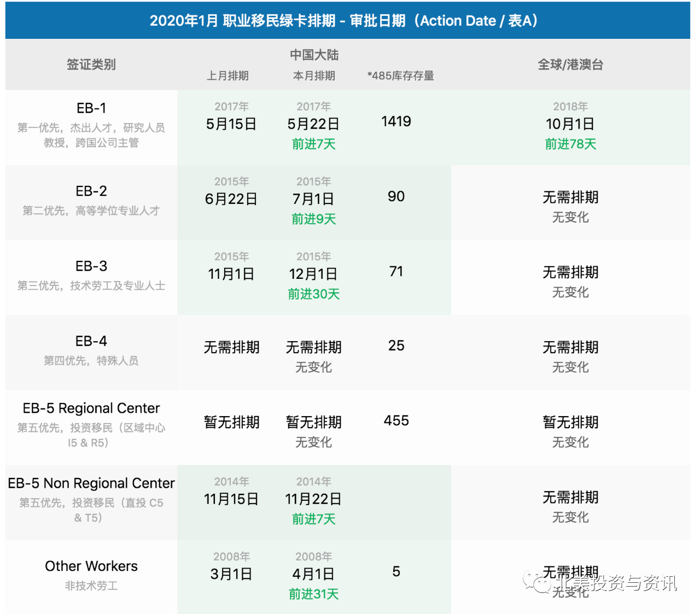
Task: Click the blue title banner for 2020年1月
Action: (x=347, y=21)
